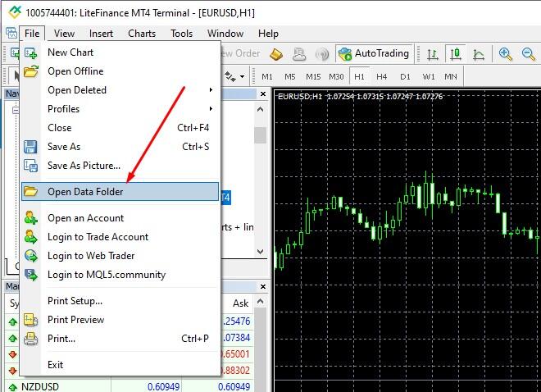Select Login to MQL5.community
541x392 pixels.
120,275
